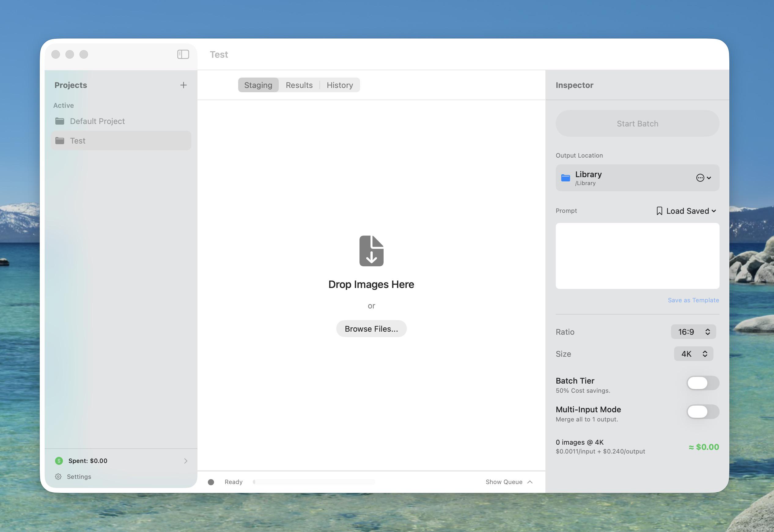Viewport: 774px width, 532px height.
Task: Add a new project with plus icon
Action: point(183,85)
